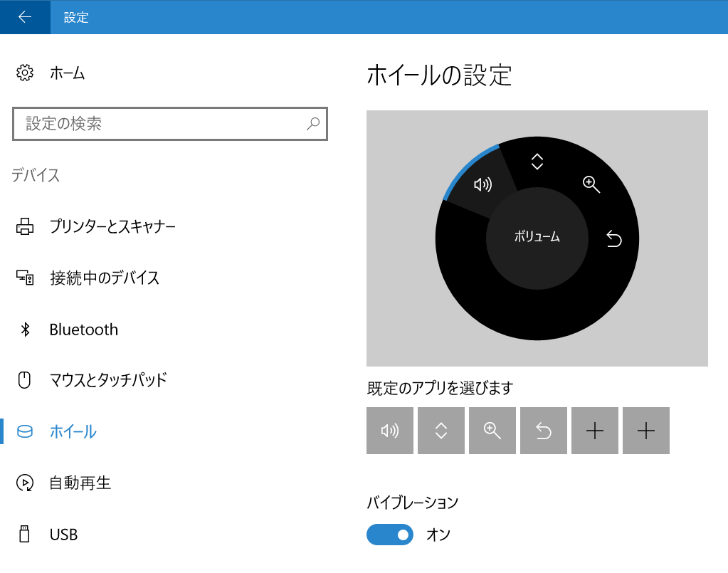Viewport: 728px width, 573px height.
Task: Select scroll arrows on the wheel preview
Action: 537,162
